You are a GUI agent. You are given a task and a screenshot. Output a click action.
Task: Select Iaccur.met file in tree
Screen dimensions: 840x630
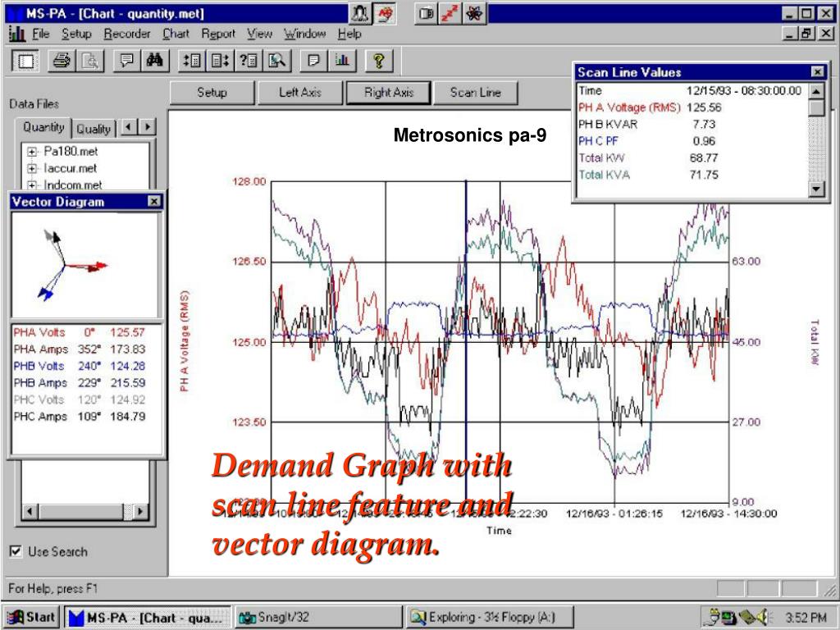(71, 168)
